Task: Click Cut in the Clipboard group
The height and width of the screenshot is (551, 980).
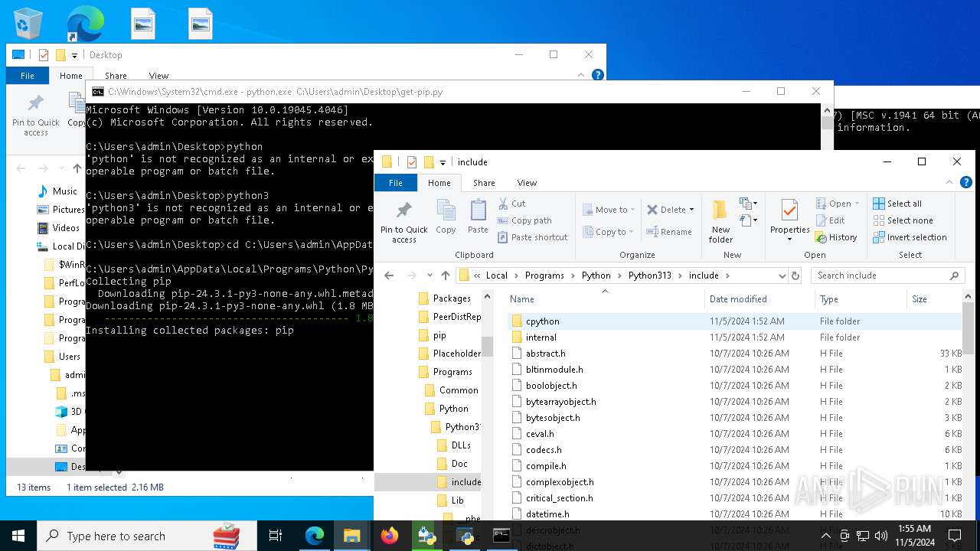Action: (x=512, y=204)
